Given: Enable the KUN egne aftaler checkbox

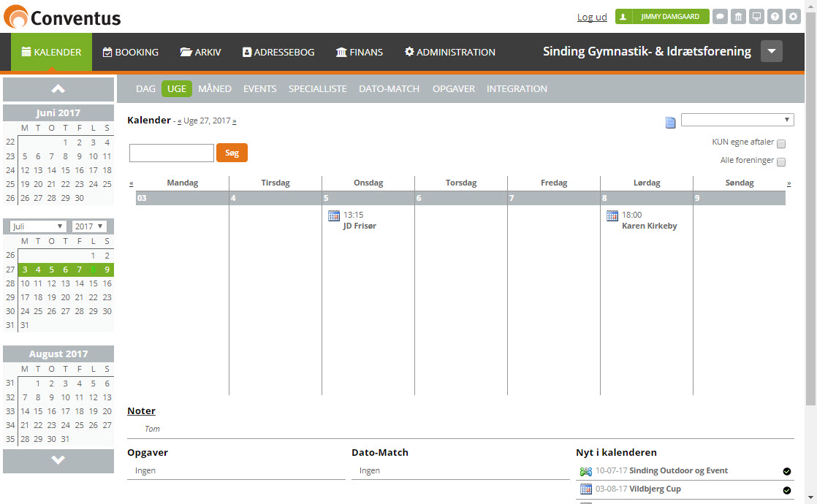Looking at the screenshot, I should tap(781, 144).
